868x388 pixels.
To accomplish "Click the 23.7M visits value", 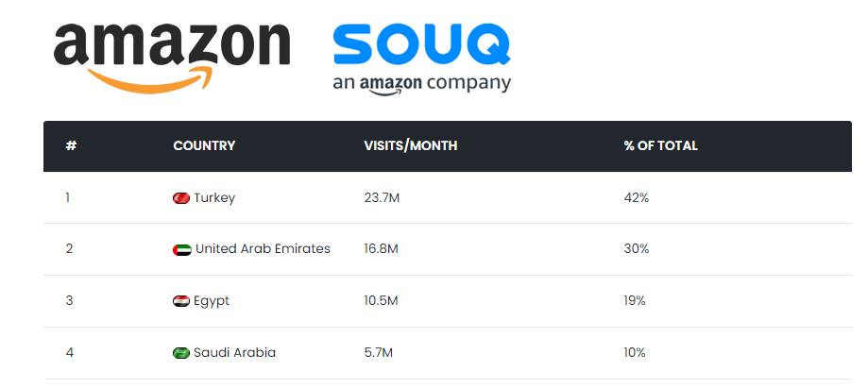I will click(x=381, y=198).
